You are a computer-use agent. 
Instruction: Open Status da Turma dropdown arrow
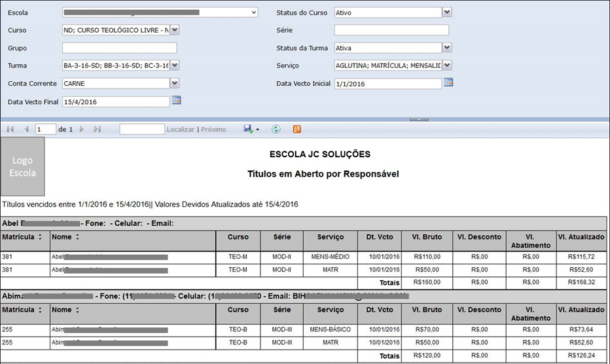point(447,48)
